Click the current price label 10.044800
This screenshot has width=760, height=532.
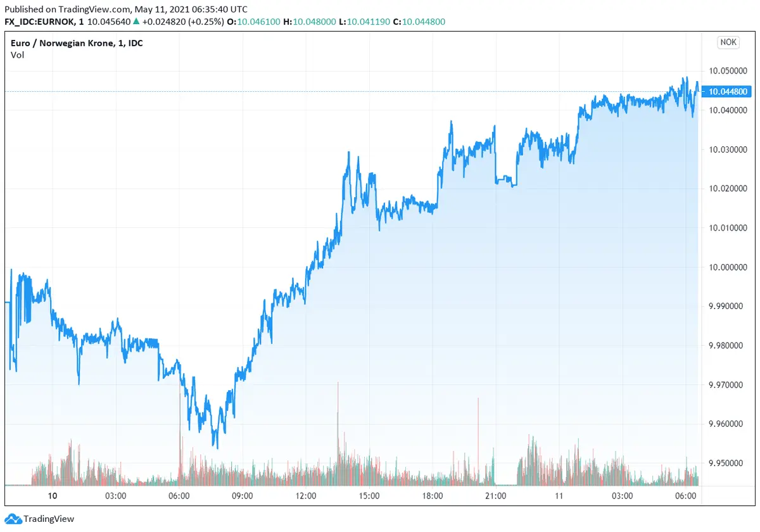tap(728, 92)
